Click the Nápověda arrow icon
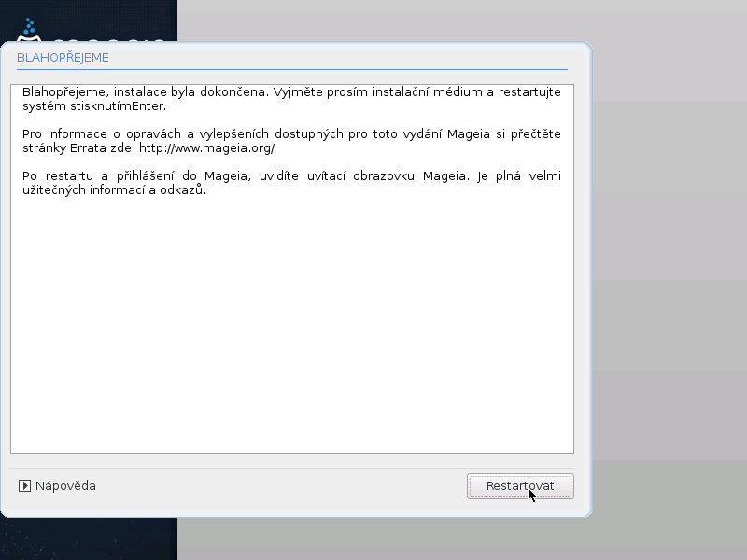 point(24,485)
